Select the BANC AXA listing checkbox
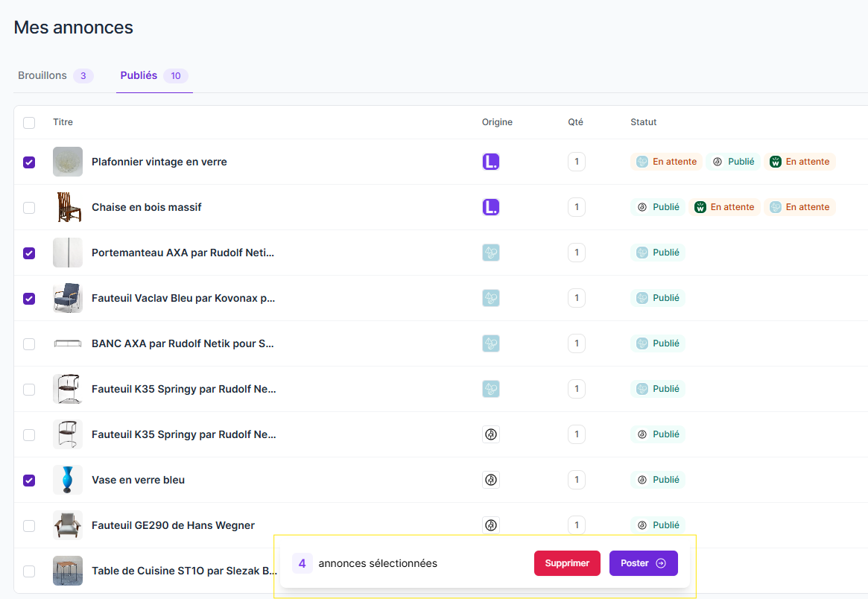868x599 pixels. 29,344
